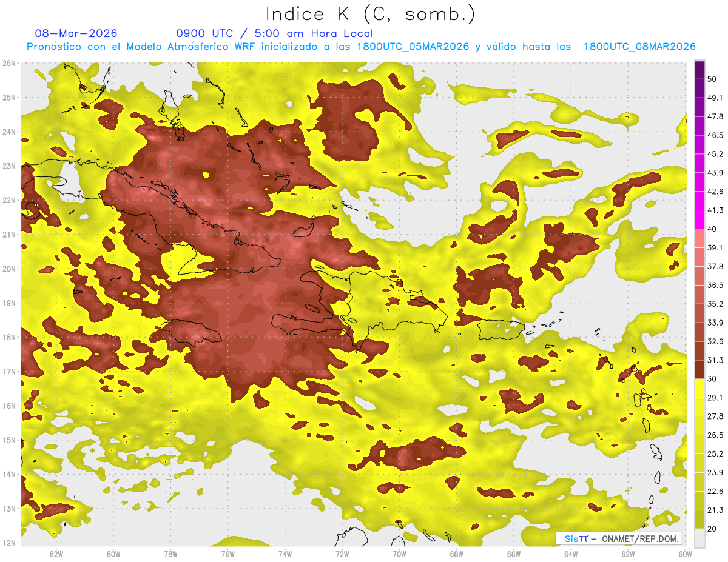Click the title 'Indice K (C, somb.)'
Screen dimensions: 728x562
click(370, 14)
